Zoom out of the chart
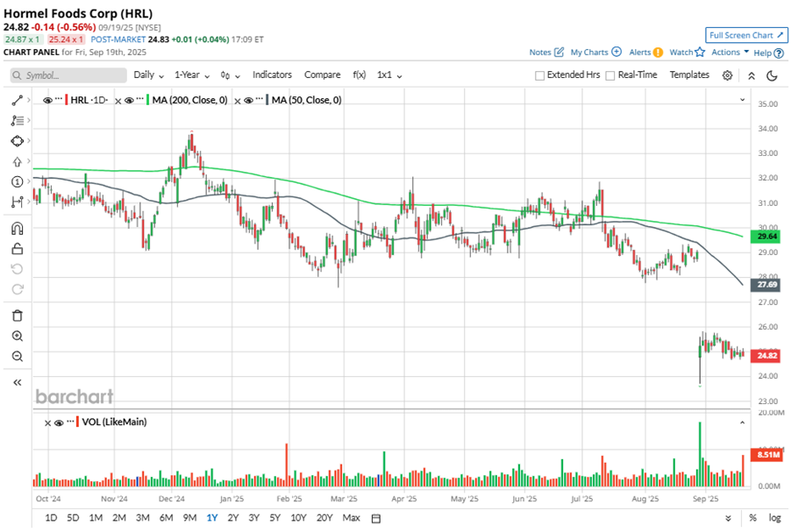This screenshot has width=791, height=532. pos(18,357)
